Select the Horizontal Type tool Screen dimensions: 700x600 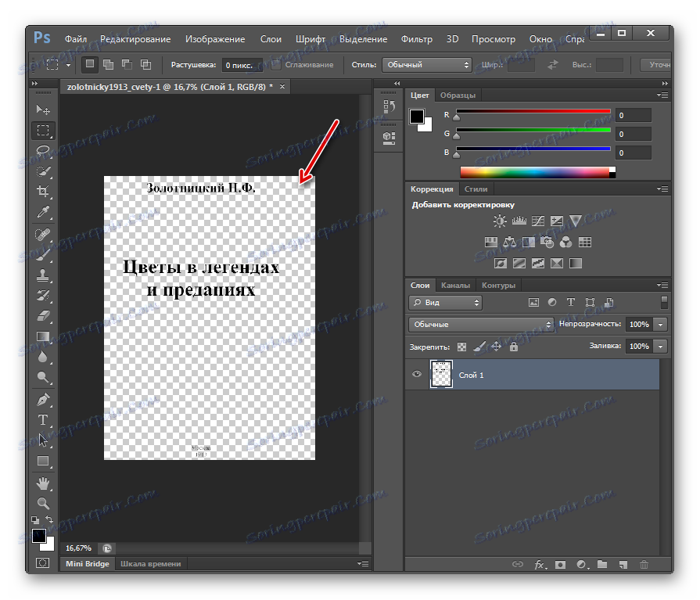click(43, 419)
